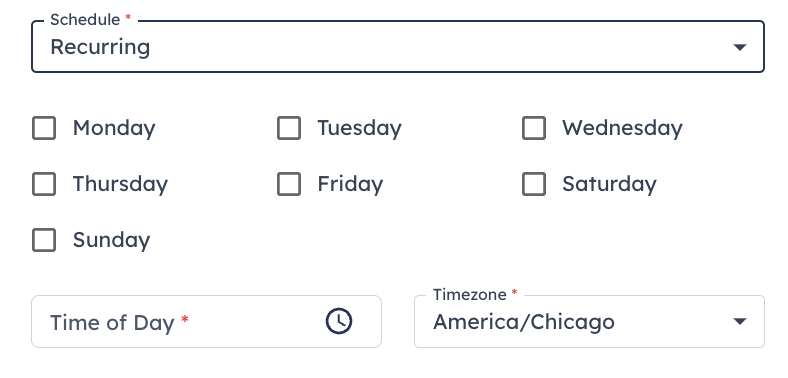Click the Sunday label text
This screenshot has height=378, width=788.
pyautogui.click(x=112, y=240)
